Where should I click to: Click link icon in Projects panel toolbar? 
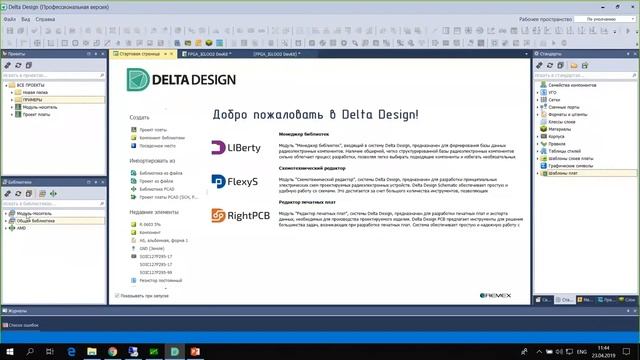pos(7,65)
